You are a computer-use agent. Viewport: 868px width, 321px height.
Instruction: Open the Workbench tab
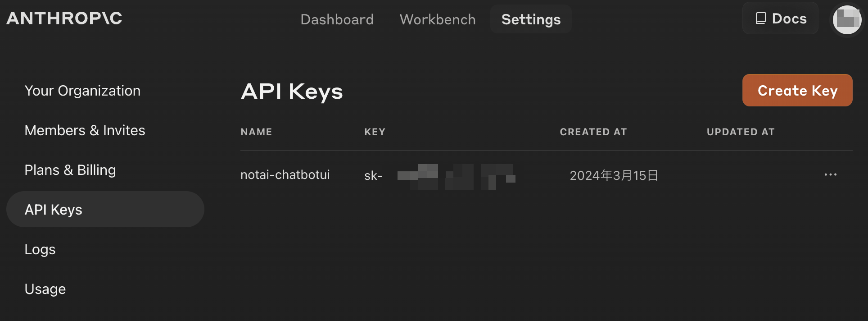click(437, 19)
